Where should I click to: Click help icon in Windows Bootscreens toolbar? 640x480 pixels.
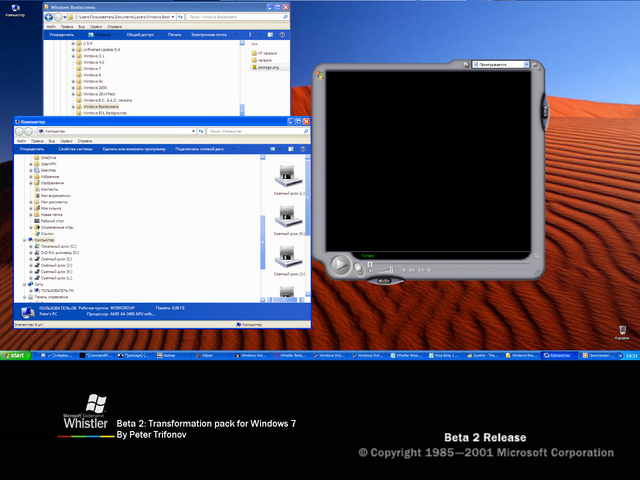[x=282, y=35]
